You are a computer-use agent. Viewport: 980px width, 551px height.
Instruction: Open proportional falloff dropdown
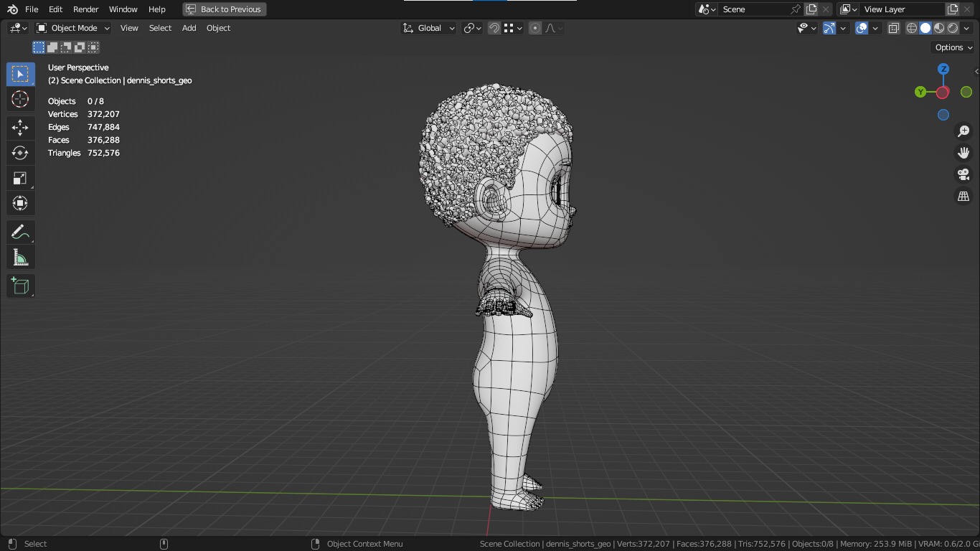coord(554,28)
